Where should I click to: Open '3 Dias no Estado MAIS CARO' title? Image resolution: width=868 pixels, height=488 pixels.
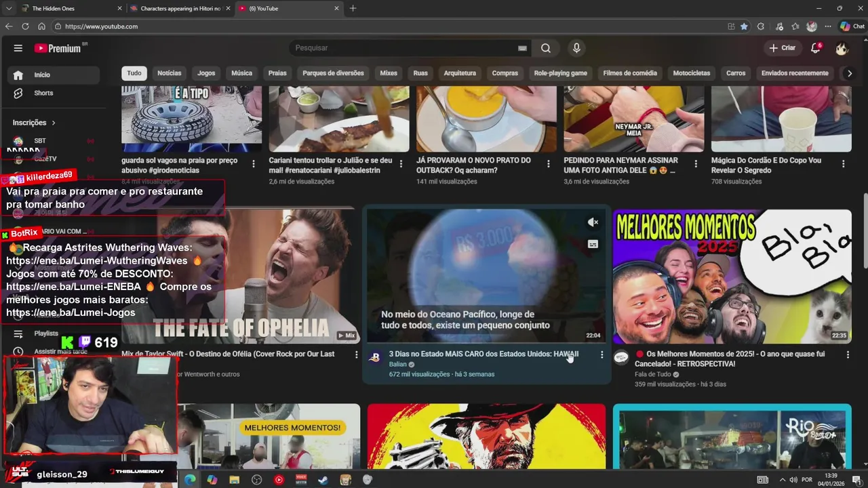[484, 354]
